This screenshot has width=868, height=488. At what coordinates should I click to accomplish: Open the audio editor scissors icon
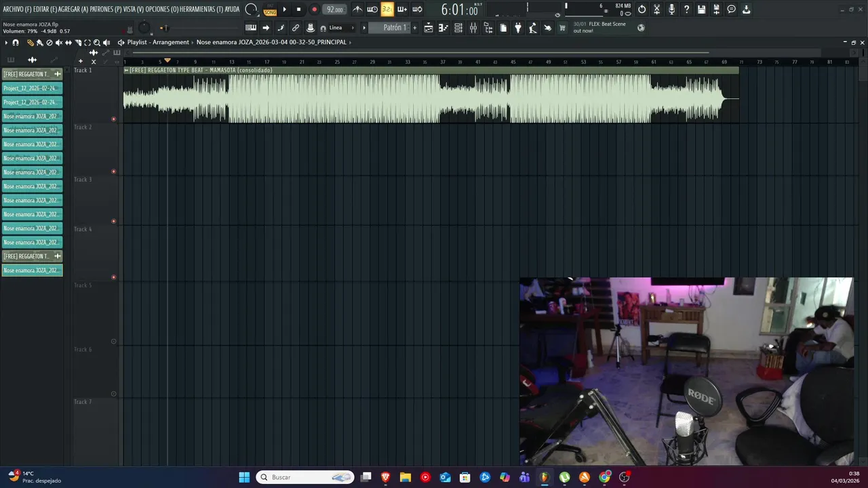[x=656, y=9]
